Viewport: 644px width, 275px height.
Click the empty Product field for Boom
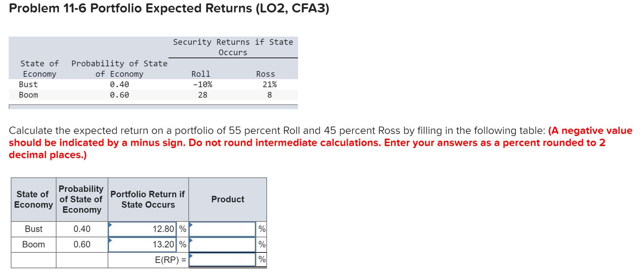[x=222, y=244]
